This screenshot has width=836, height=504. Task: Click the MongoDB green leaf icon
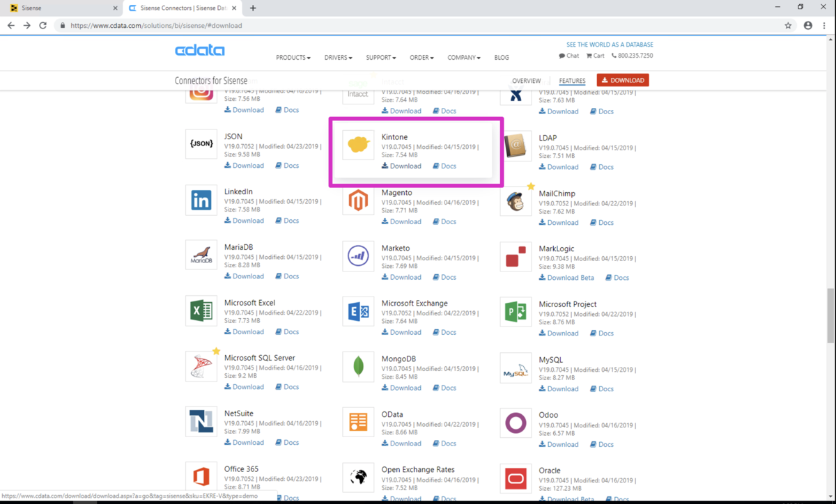point(358,367)
